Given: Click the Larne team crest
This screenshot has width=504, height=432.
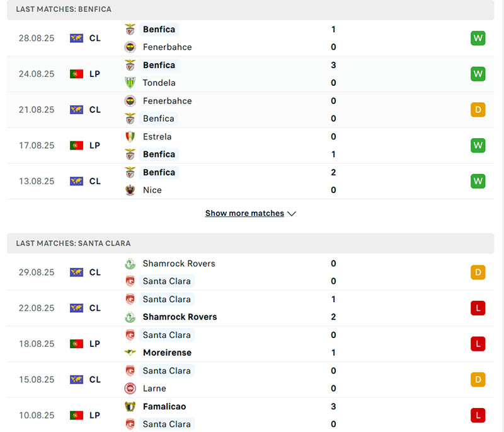Looking at the screenshot, I should (130, 388).
